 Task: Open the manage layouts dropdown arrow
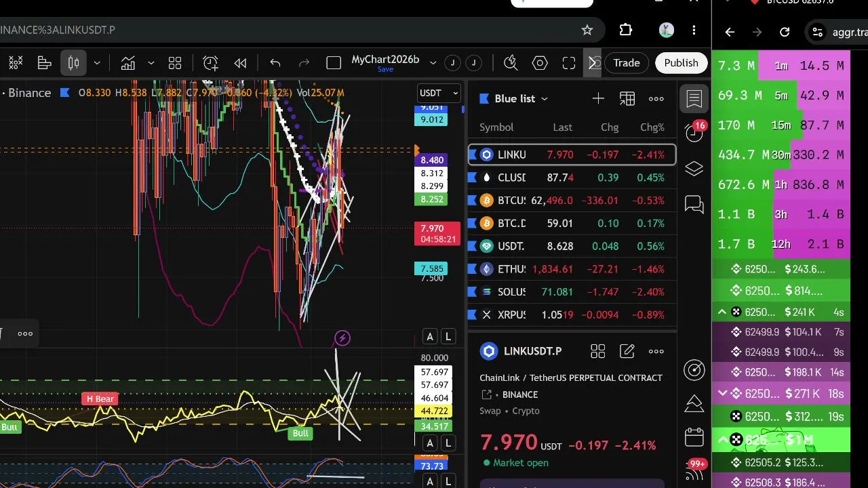(433, 63)
